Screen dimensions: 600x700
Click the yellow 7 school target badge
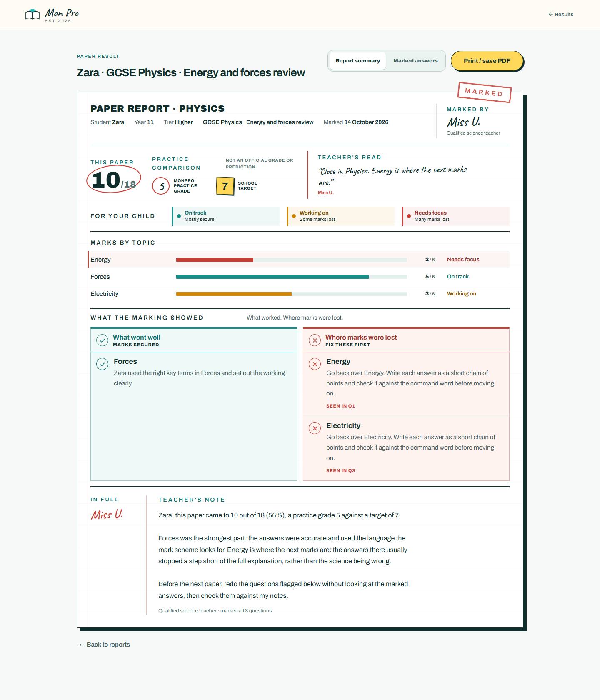click(x=225, y=186)
